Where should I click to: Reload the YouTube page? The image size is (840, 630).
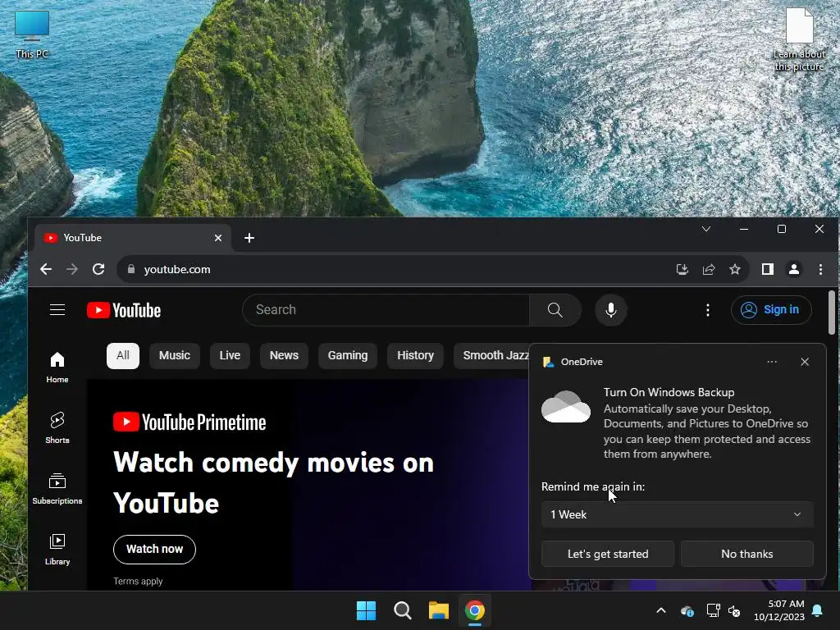pyautogui.click(x=98, y=269)
